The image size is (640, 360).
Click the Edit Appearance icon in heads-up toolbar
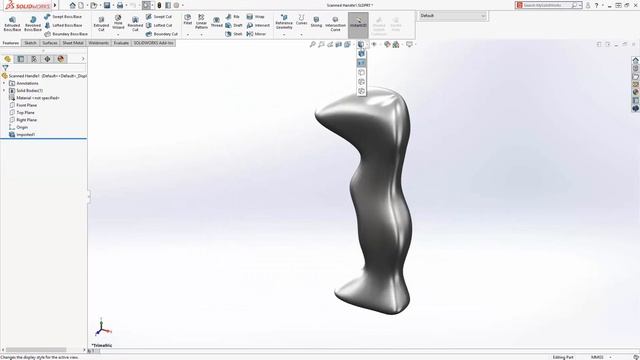(x=387, y=44)
